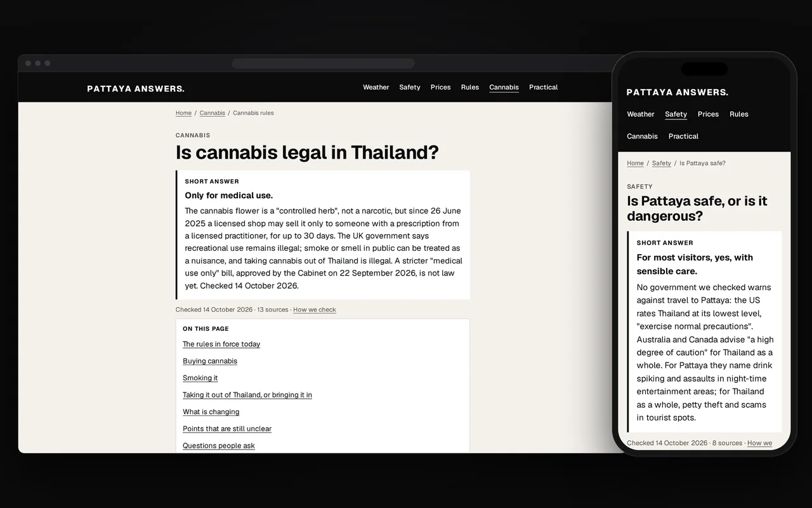This screenshot has width=812, height=508.
Task: Open Cannabis in the phone navigation
Action: [x=643, y=137]
